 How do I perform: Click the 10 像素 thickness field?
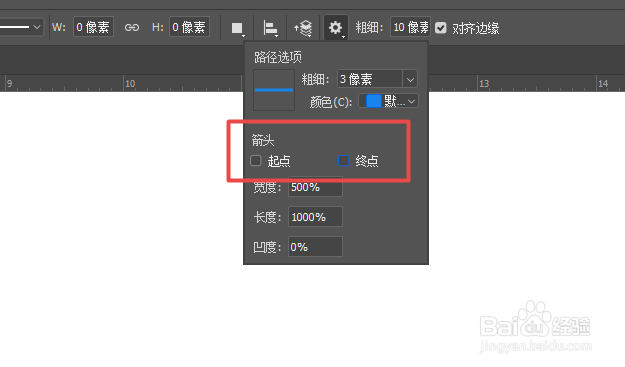410,27
